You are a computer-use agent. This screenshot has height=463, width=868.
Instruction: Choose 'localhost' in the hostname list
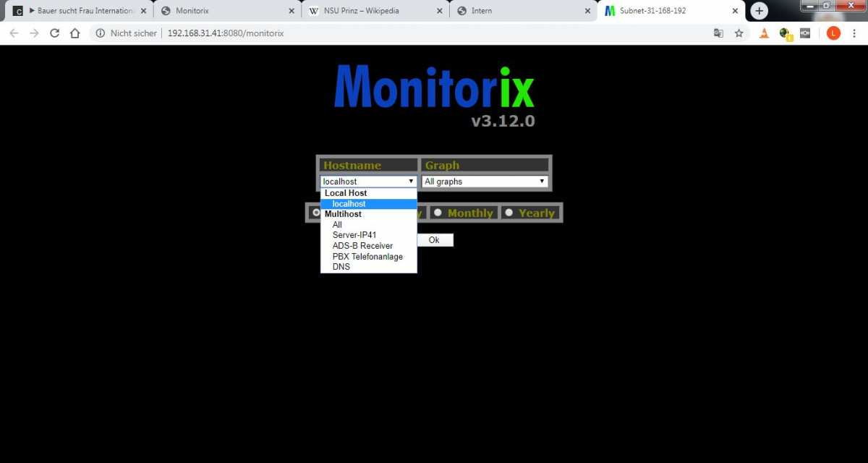[x=369, y=204]
